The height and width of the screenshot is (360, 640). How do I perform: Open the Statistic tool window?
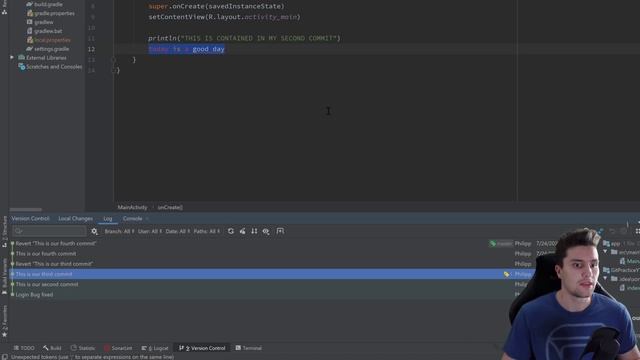pyautogui.click(x=83, y=348)
